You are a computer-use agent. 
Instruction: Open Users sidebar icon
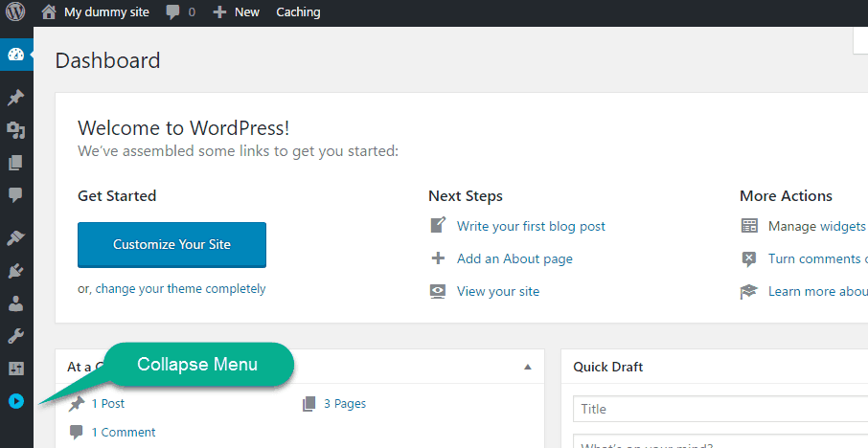click(16, 303)
